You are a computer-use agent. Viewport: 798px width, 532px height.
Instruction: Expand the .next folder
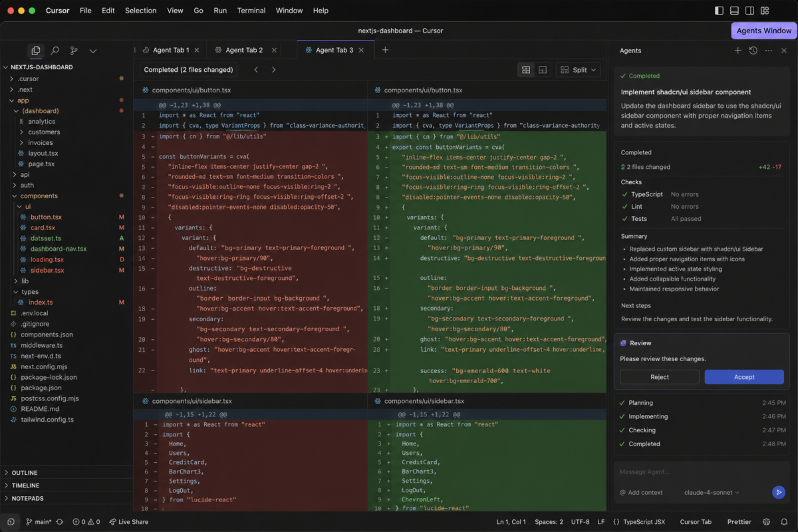click(x=25, y=89)
